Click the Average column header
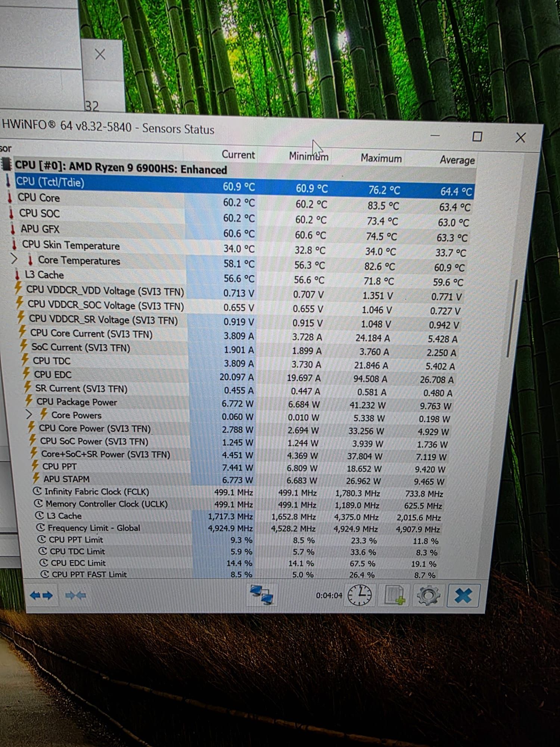Image resolution: width=560 pixels, height=747 pixels. click(457, 160)
